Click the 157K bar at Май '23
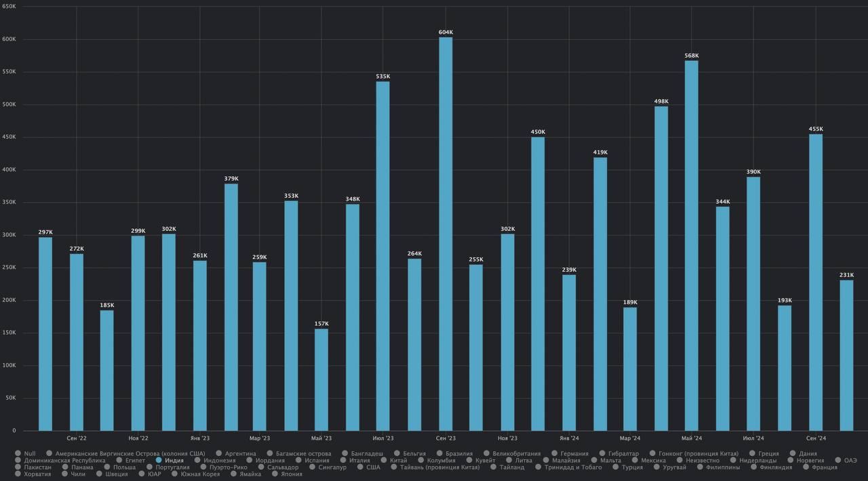Screen dimensions: 868x481 click(x=321, y=379)
